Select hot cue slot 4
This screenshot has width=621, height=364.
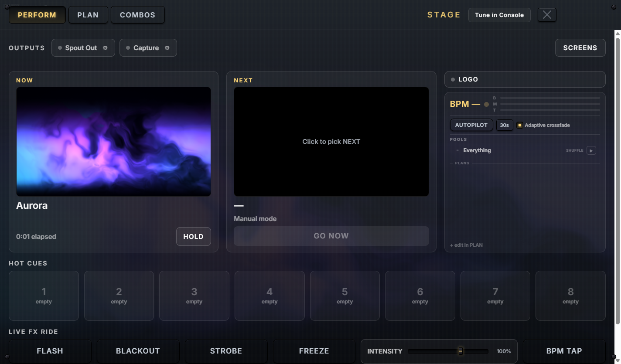click(x=270, y=296)
